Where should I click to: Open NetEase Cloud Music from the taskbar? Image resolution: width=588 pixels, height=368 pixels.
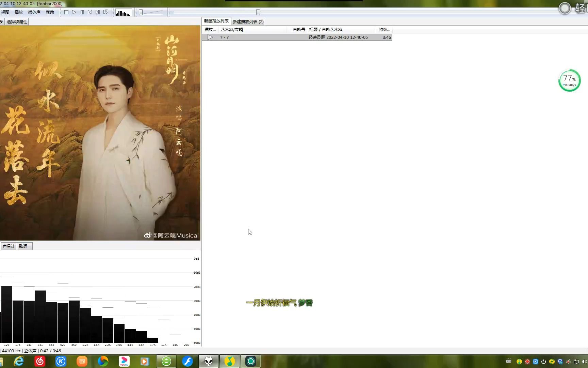tap(40, 361)
